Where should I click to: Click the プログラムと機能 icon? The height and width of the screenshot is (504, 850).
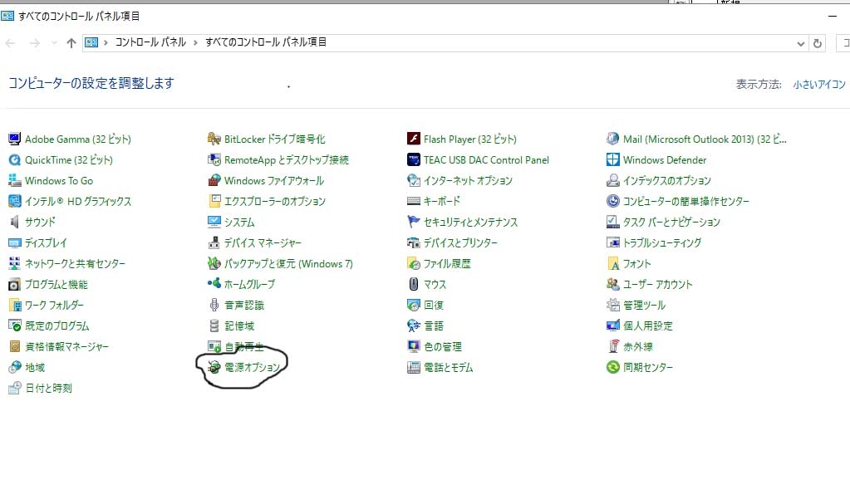(x=15, y=284)
